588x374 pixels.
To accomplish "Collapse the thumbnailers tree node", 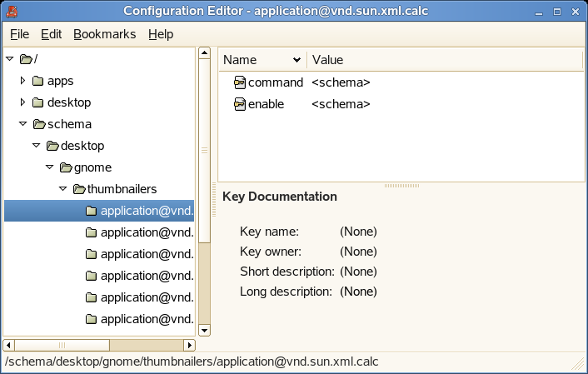I will coord(63,189).
